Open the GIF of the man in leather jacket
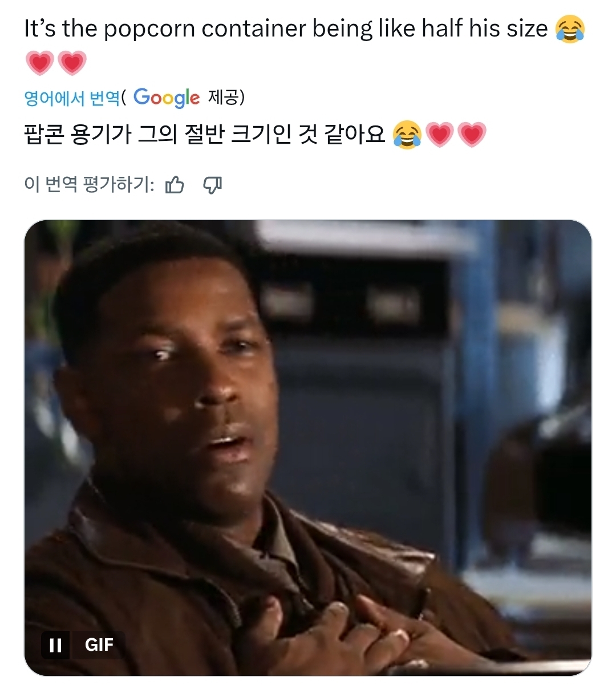The image size is (616, 685). pyautogui.click(x=307, y=448)
